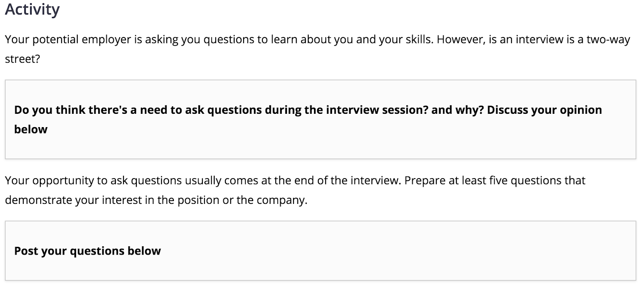The height and width of the screenshot is (294, 644).
Task: Click the "Your opportunity to ask questions" paragraph
Action: (295, 190)
